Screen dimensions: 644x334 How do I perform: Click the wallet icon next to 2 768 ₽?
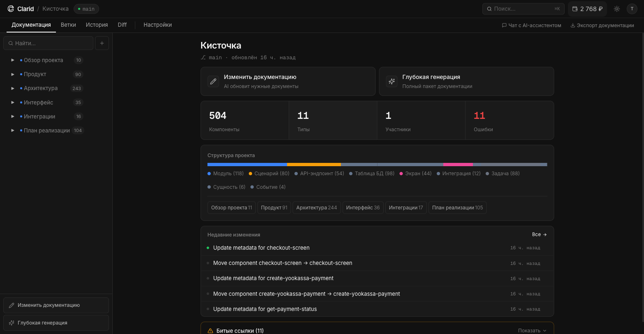pyautogui.click(x=575, y=9)
